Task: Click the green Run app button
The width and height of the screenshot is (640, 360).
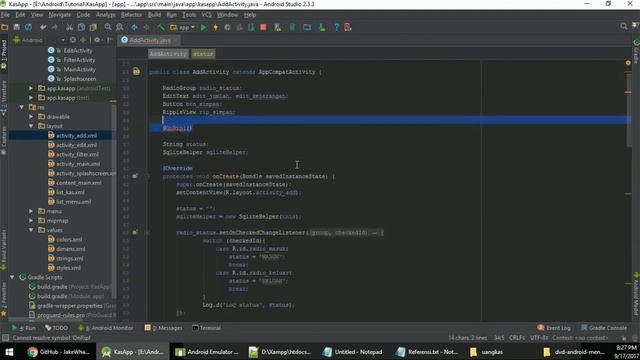Action: tap(204, 27)
